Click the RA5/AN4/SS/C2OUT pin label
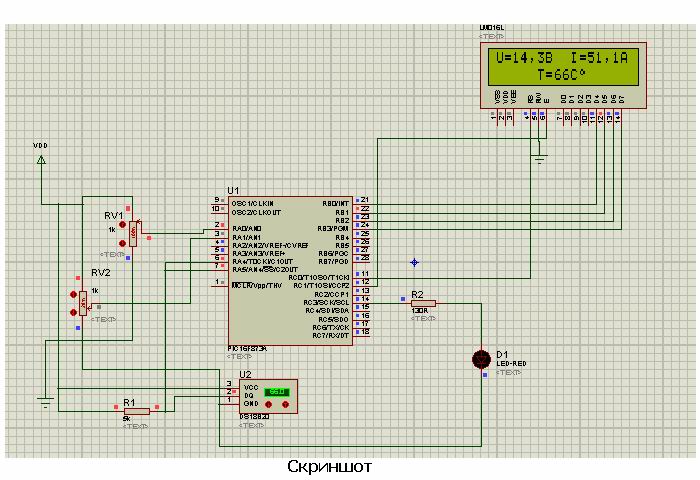Viewport: 700px width, 480px height. point(265,270)
